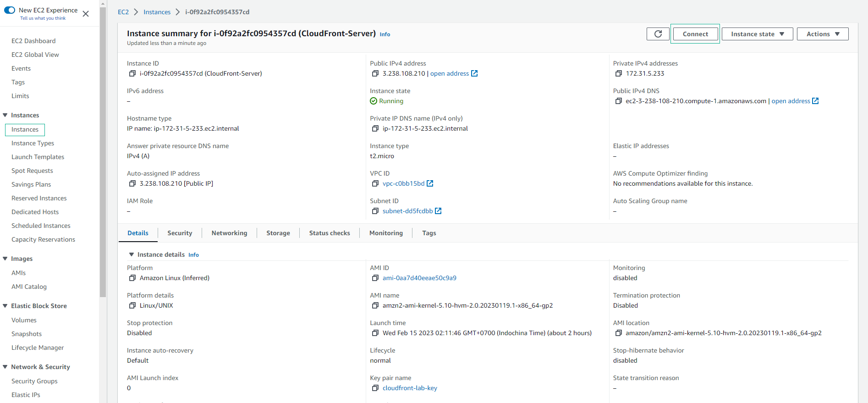
Task: Copy the Private IP DNS name
Action: tap(375, 128)
